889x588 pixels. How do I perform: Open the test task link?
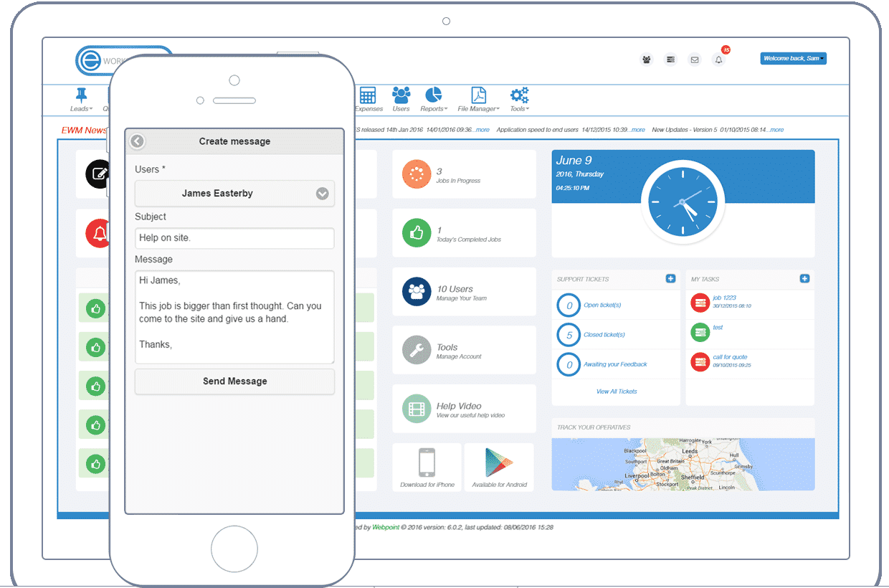pyautogui.click(x=718, y=327)
